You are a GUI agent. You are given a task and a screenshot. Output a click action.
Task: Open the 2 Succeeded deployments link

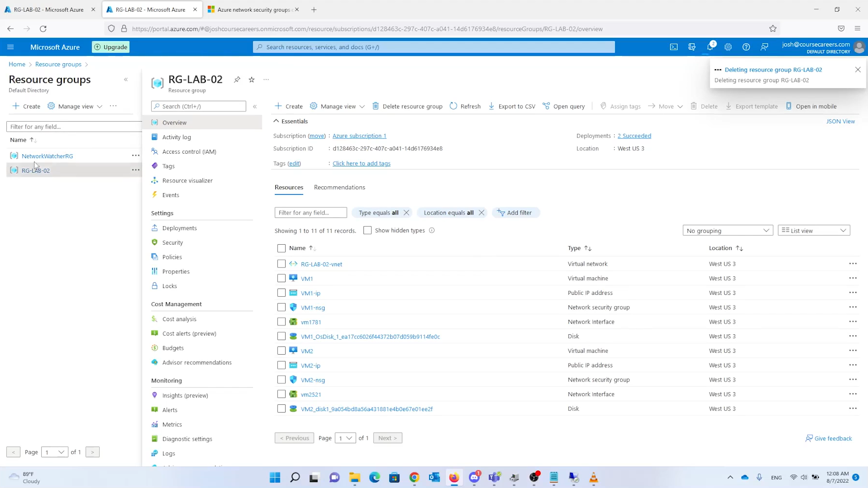634,136
